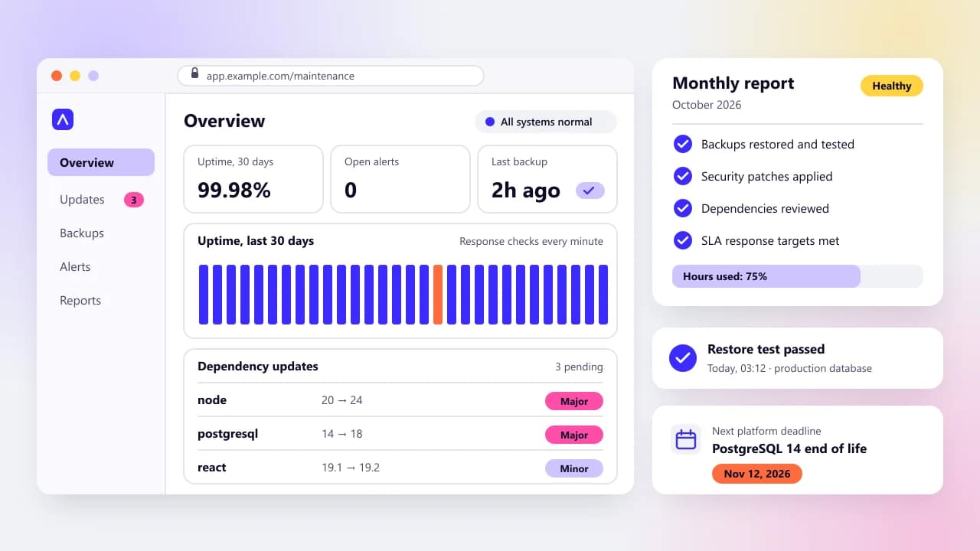Viewport: 980px width, 551px height.
Task: Click the Nov 12, 2026 deadline badge
Action: (757, 474)
